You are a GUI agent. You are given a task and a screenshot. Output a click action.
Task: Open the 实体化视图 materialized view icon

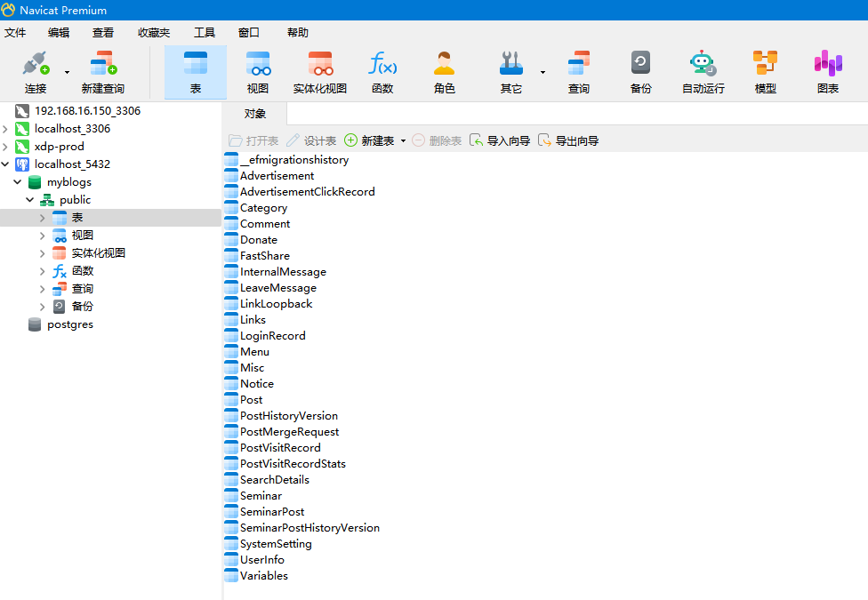point(320,71)
